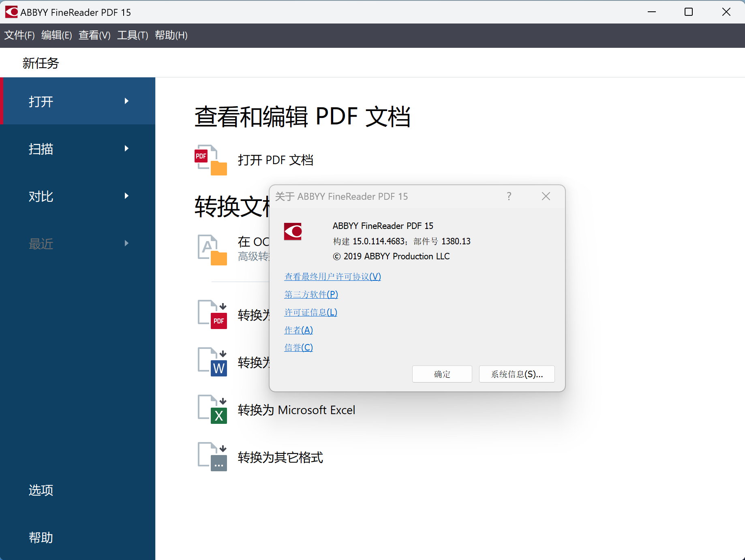
Task: Select the 打开 sidebar tab
Action: (x=77, y=101)
